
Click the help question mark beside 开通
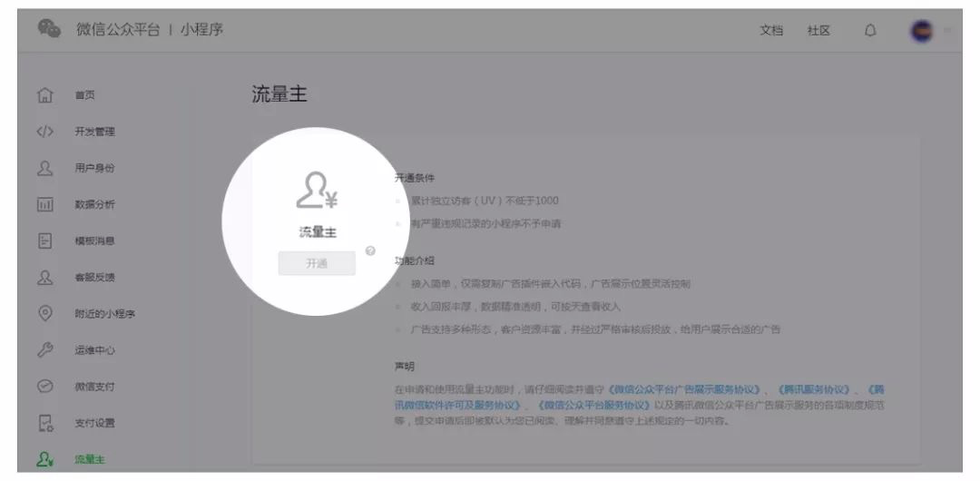point(370,251)
